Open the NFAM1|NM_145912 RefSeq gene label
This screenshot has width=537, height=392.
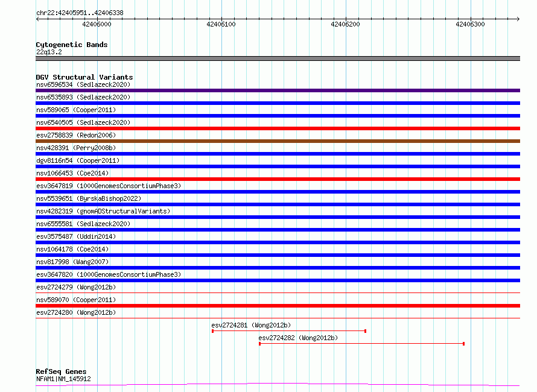pyautogui.click(x=63, y=379)
